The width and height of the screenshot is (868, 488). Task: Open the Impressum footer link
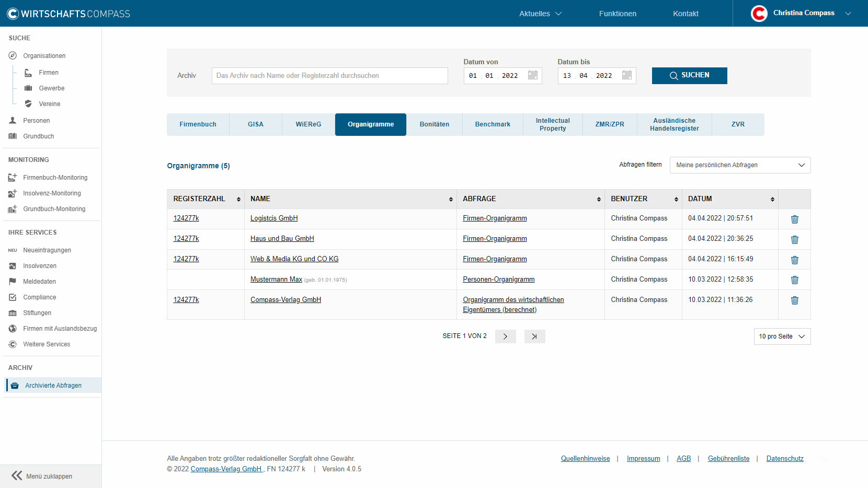coord(643,459)
